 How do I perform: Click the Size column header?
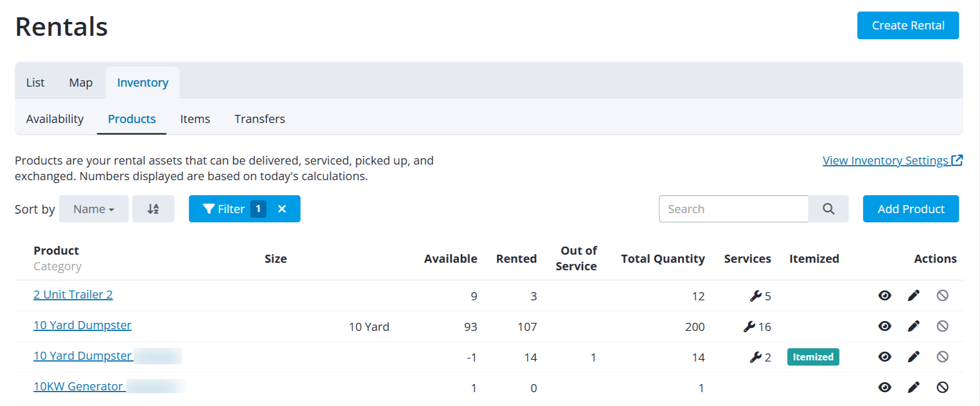click(x=276, y=259)
